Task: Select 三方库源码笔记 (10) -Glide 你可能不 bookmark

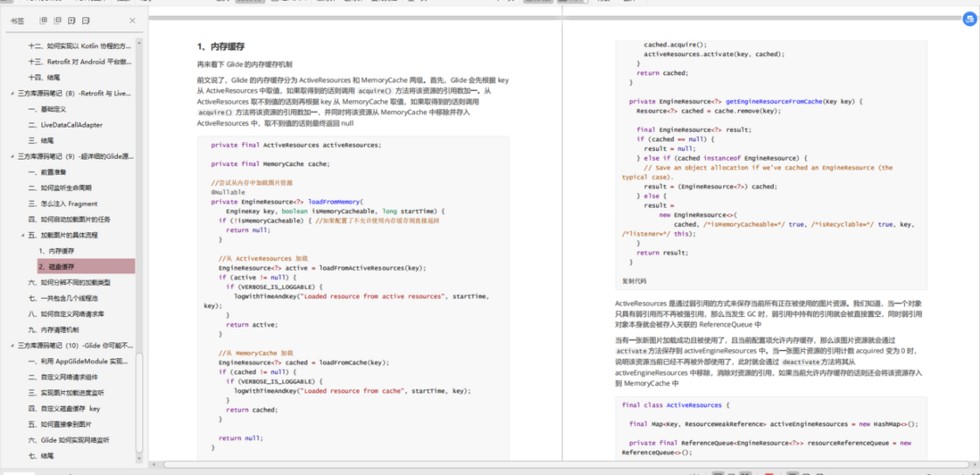Action: coord(76,346)
